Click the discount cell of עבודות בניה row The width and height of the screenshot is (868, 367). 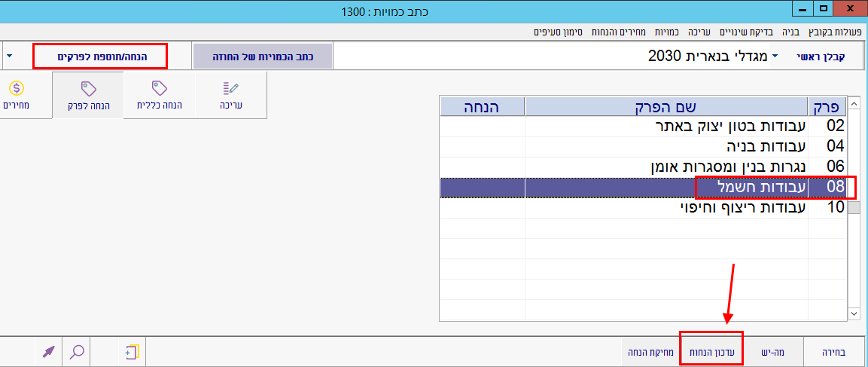[x=482, y=146]
